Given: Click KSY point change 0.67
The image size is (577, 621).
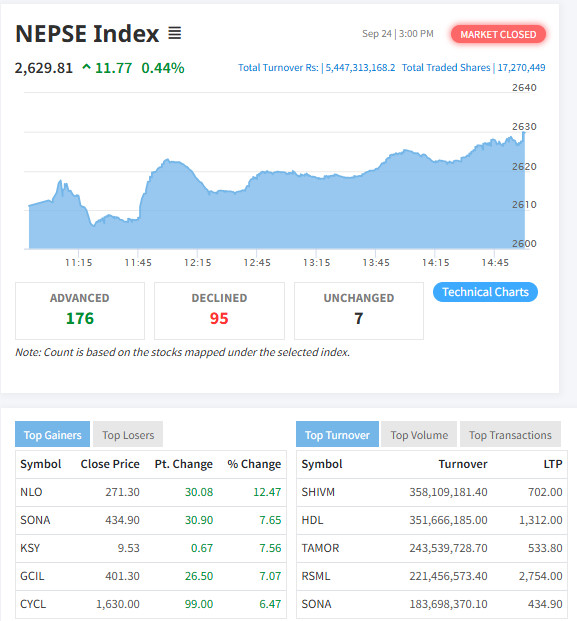Looking at the screenshot, I should (x=202, y=548).
